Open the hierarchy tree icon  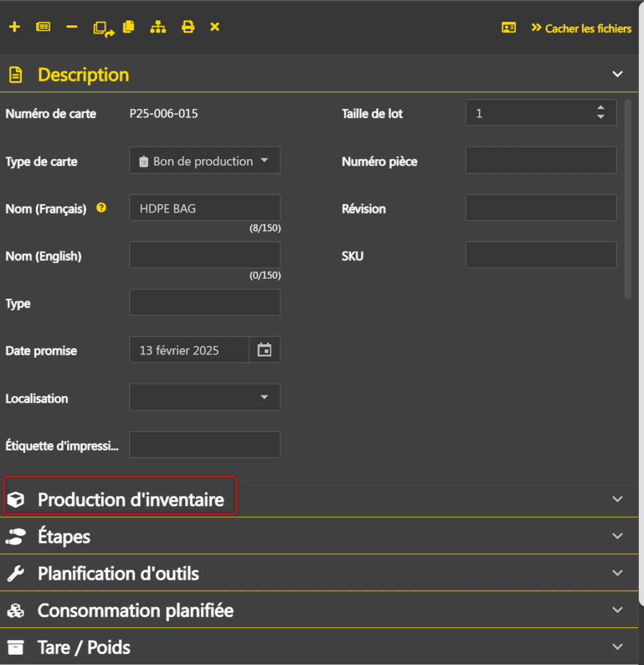(x=158, y=27)
